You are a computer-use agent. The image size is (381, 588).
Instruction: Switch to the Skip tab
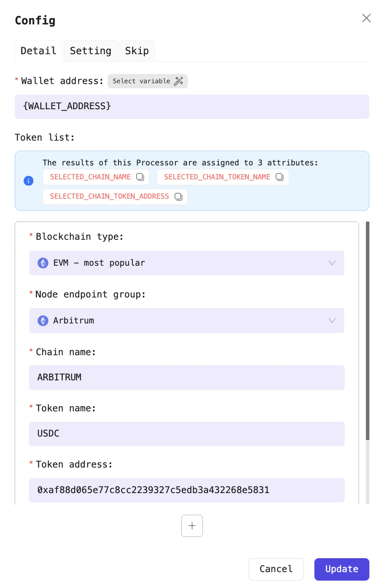[x=136, y=51]
